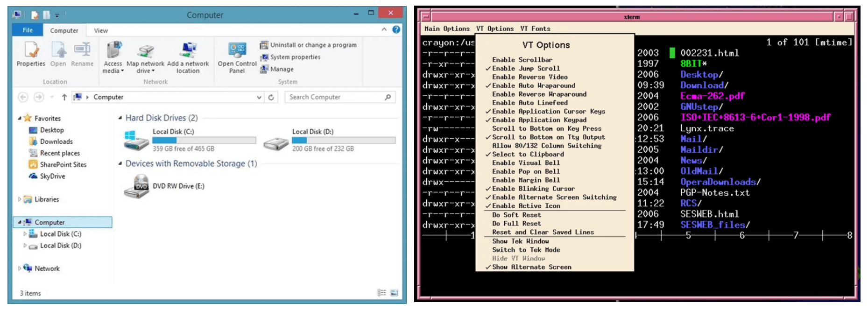Switch to the View ribbon tab
The image size is (868, 310).
[x=101, y=30]
